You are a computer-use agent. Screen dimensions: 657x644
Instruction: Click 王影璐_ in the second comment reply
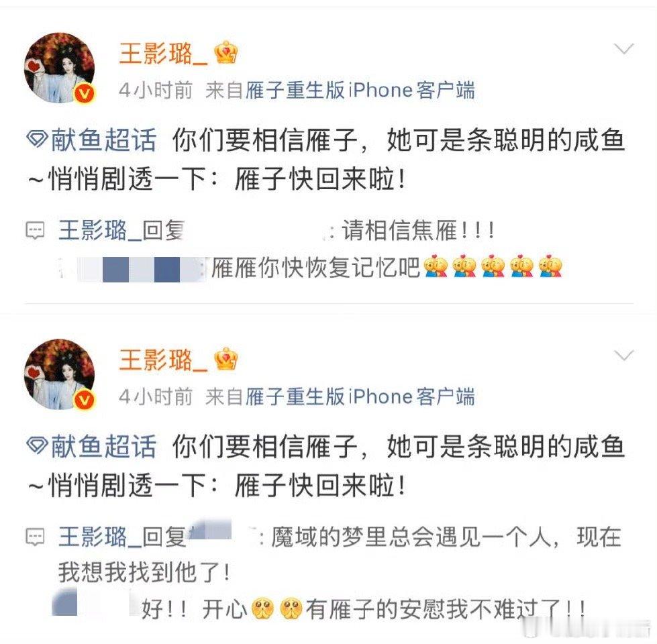(x=100, y=537)
